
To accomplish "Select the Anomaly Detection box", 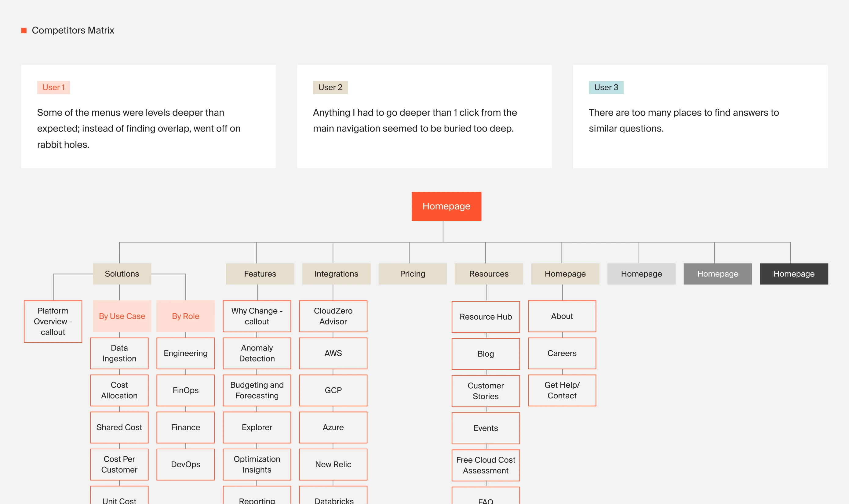I will pyautogui.click(x=257, y=353).
